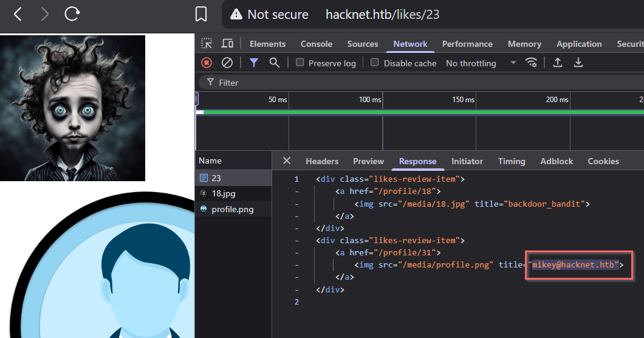Toggle the network filter funnel
The image size is (644, 338).
coord(254,63)
